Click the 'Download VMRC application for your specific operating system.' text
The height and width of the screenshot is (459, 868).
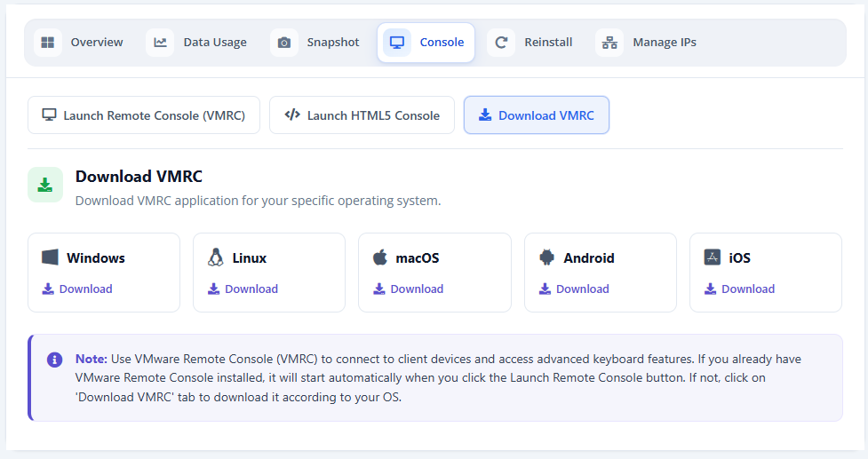[x=258, y=201]
